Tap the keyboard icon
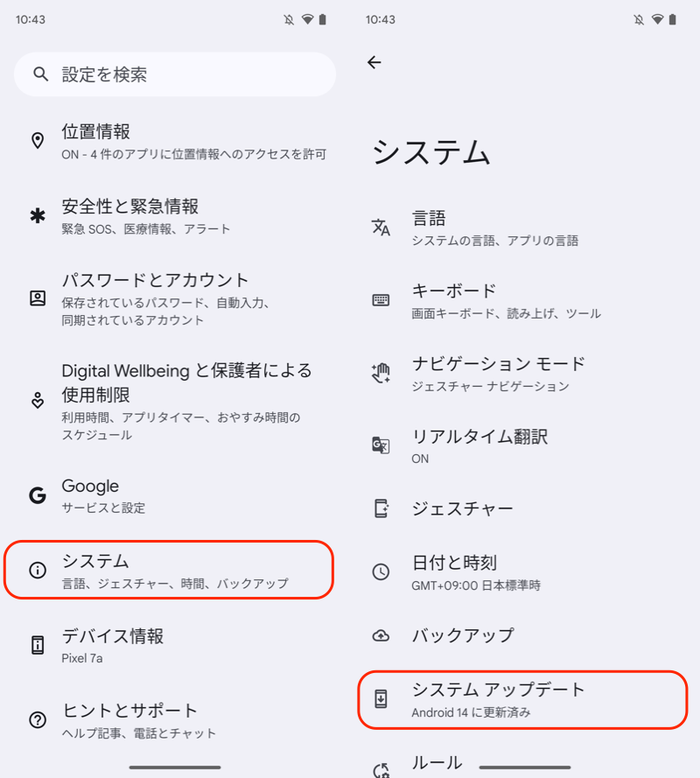Viewport: 700px width, 778px height. 381,300
